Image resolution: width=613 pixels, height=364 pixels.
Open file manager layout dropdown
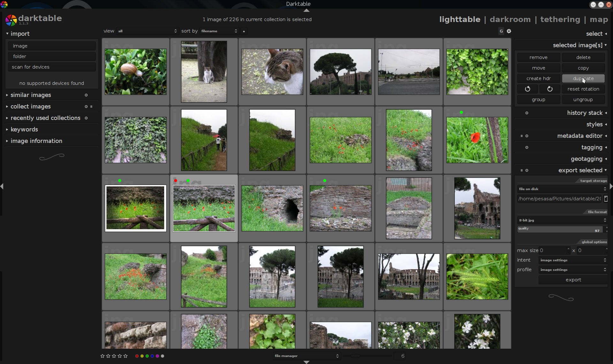306,356
